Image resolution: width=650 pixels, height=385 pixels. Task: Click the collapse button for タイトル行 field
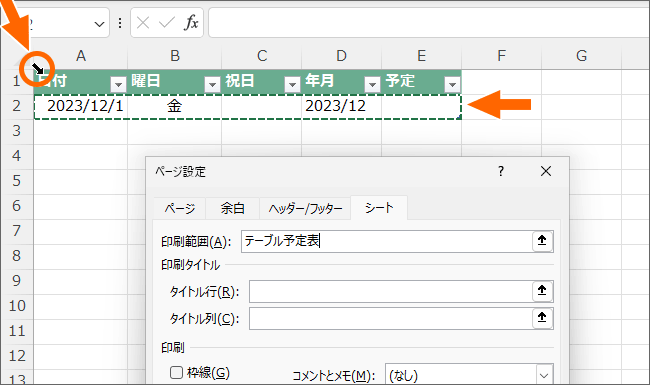pos(542,291)
